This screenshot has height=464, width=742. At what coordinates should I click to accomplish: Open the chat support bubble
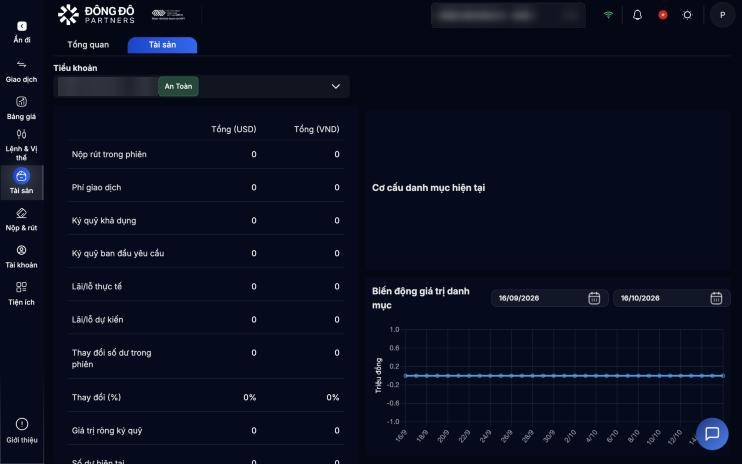tap(712, 434)
